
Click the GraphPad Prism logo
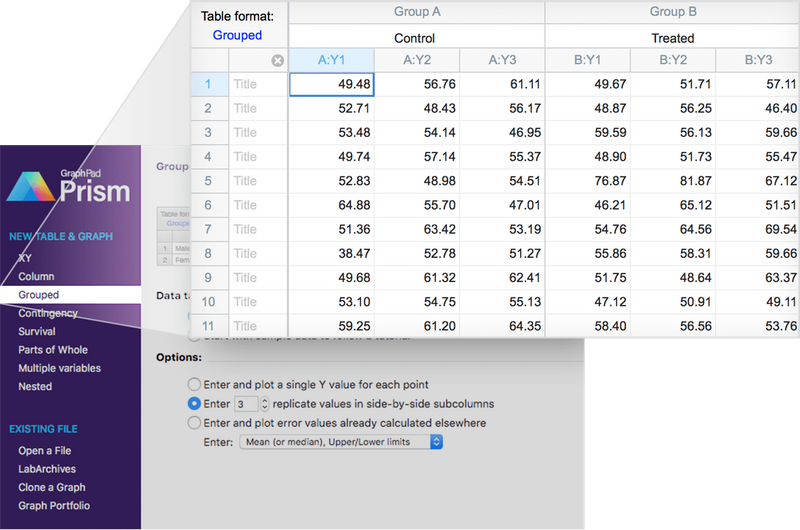(x=68, y=187)
